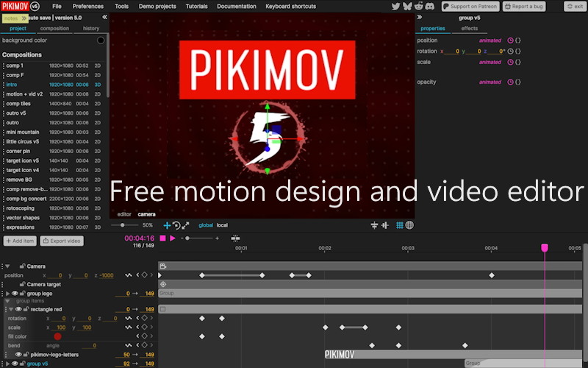The height and width of the screenshot is (368, 588).
Task: Hide the group logo layer
Action: [15, 293]
